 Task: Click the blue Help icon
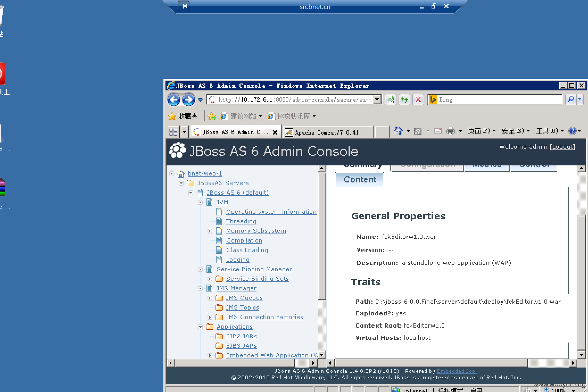(x=572, y=131)
